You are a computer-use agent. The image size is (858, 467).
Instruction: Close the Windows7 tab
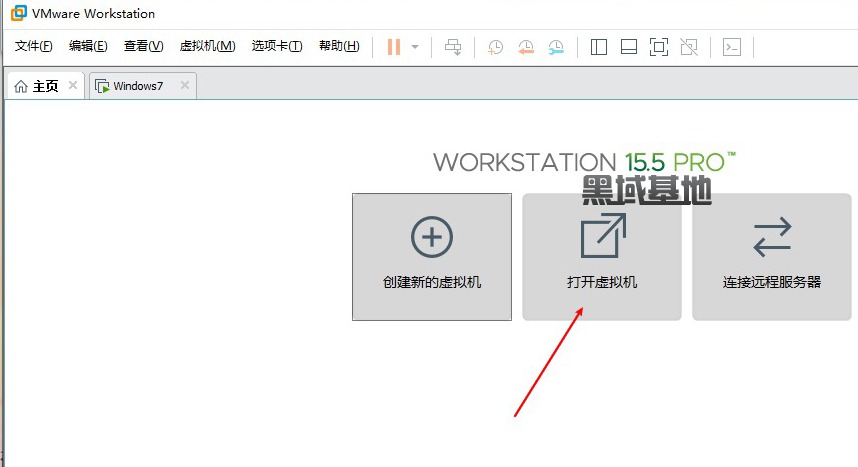coord(185,85)
